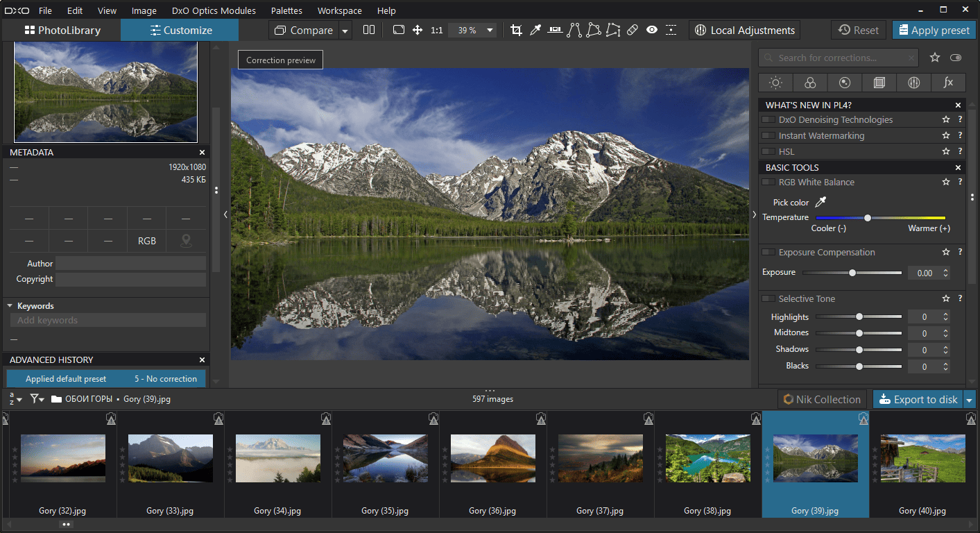Viewport: 980px width, 533px height.
Task: Open the fx Effects palette tab
Action: [948, 83]
